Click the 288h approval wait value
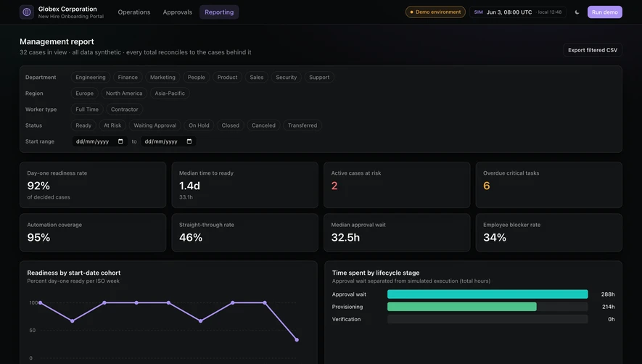The image size is (642, 364). click(x=608, y=294)
